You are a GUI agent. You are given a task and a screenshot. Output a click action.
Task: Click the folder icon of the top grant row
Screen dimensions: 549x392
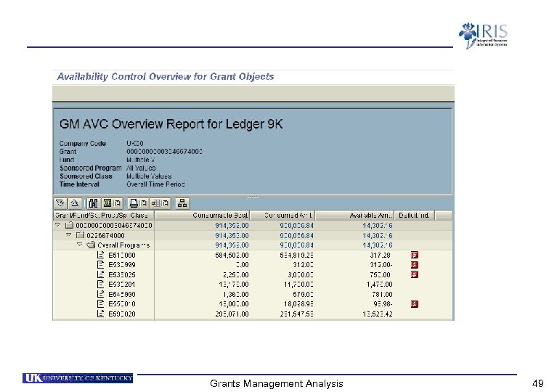click(x=69, y=225)
